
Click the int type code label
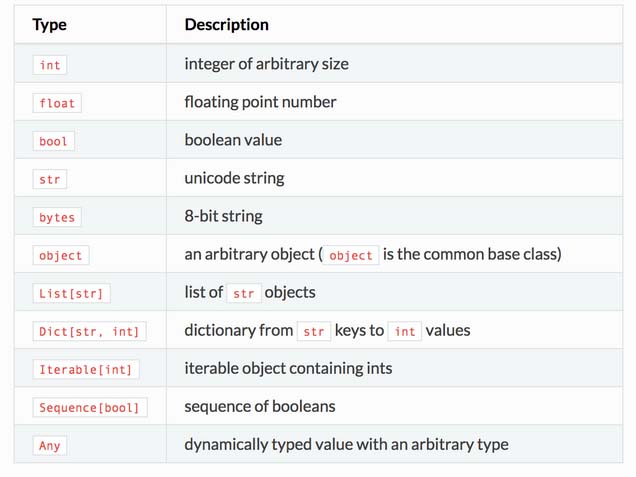click(x=49, y=65)
